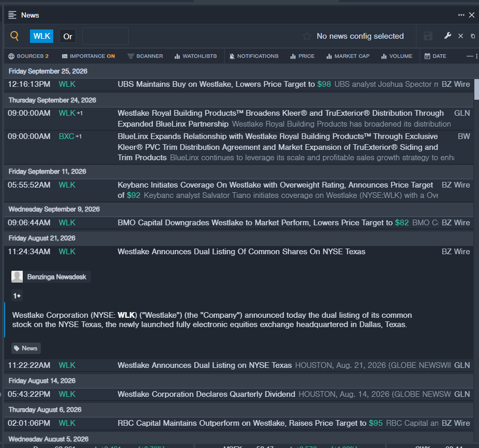Click the WLK ticker tag button
The image size is (479, 448).
pyautogui.click(x=41, y=36)
